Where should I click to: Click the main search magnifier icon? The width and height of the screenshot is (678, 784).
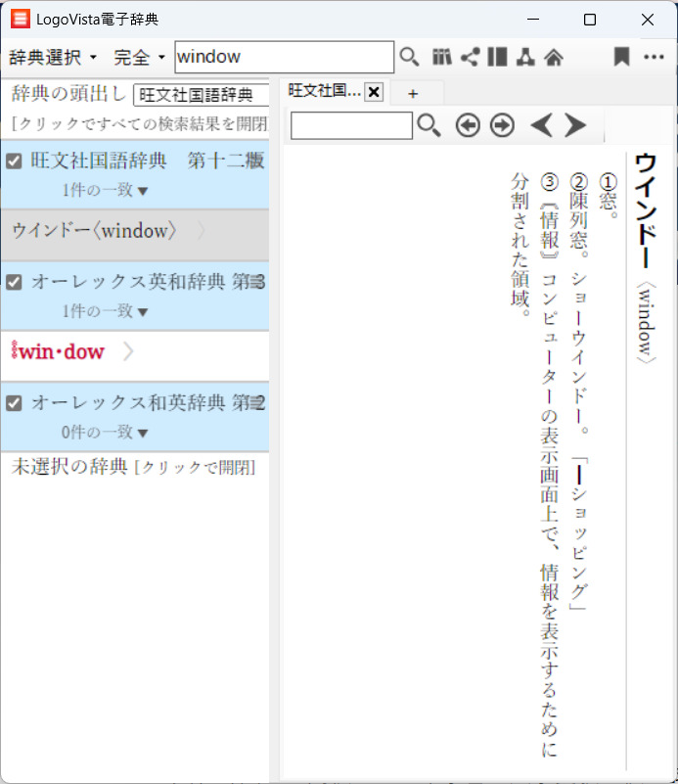[x=409, y=57]
